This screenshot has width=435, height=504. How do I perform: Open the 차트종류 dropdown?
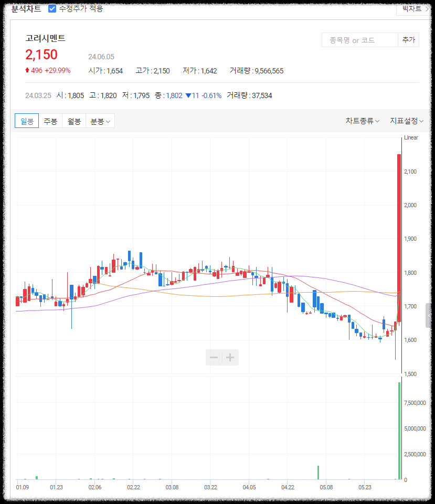tap(363, 121)
